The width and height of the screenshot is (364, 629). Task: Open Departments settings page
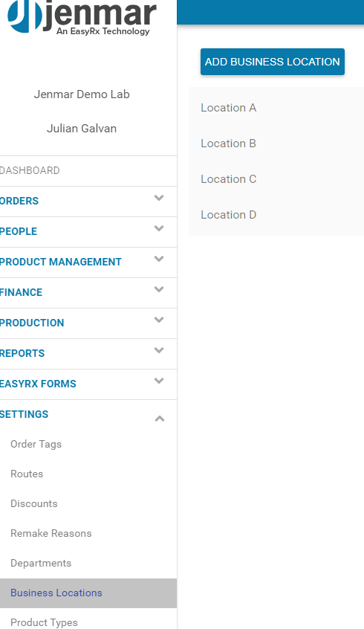tap(41, 563)
